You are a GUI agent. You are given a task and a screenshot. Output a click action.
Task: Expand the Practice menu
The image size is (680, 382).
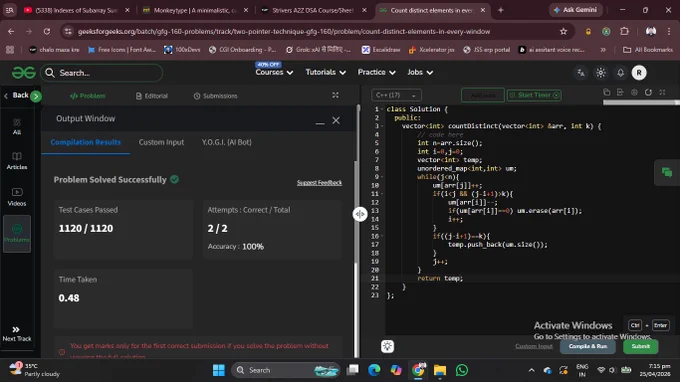pos(376,72)
